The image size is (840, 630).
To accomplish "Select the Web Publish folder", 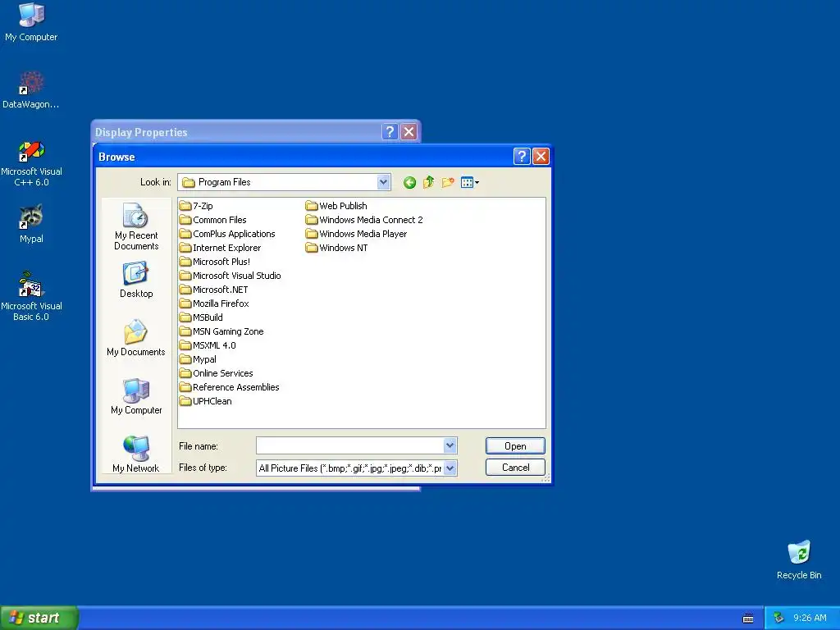I will (x=336, y=206).
